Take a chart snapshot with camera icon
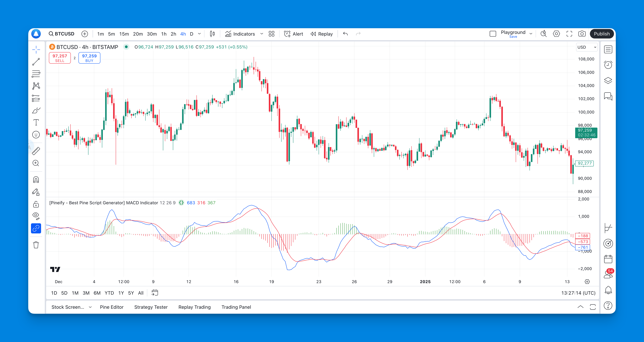The image size is (644, 342). coord(582,34)
